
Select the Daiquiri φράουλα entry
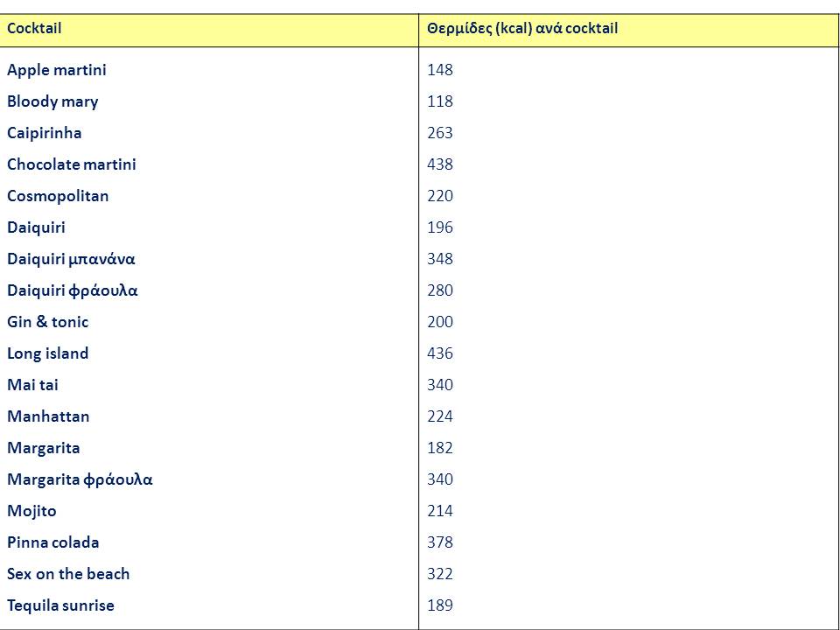click(x=73, y=290)
